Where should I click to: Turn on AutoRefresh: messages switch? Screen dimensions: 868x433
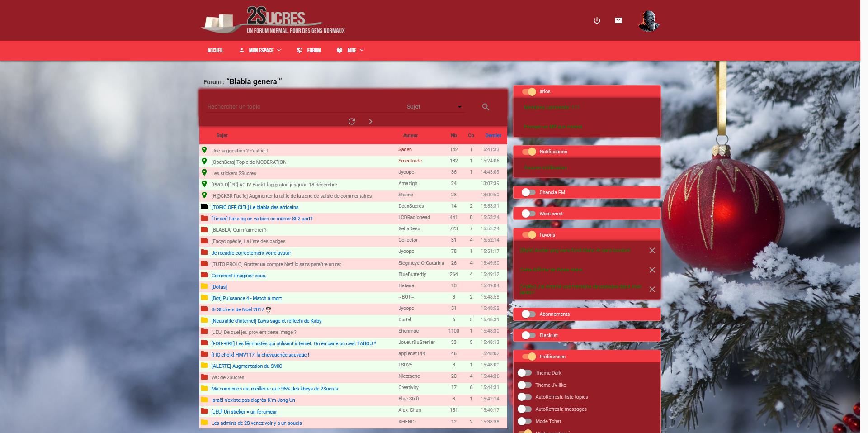point(524,409)
